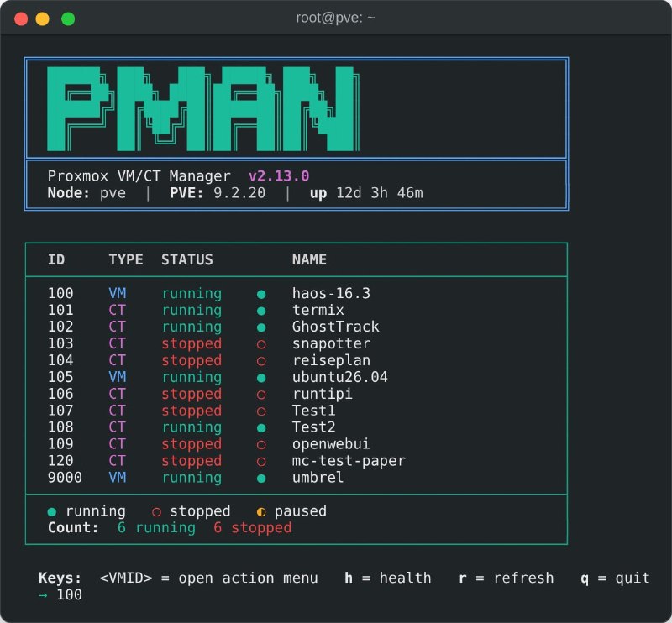Click the TYPE column header
This screenshot has width=672, height=623.
point(125,259)
